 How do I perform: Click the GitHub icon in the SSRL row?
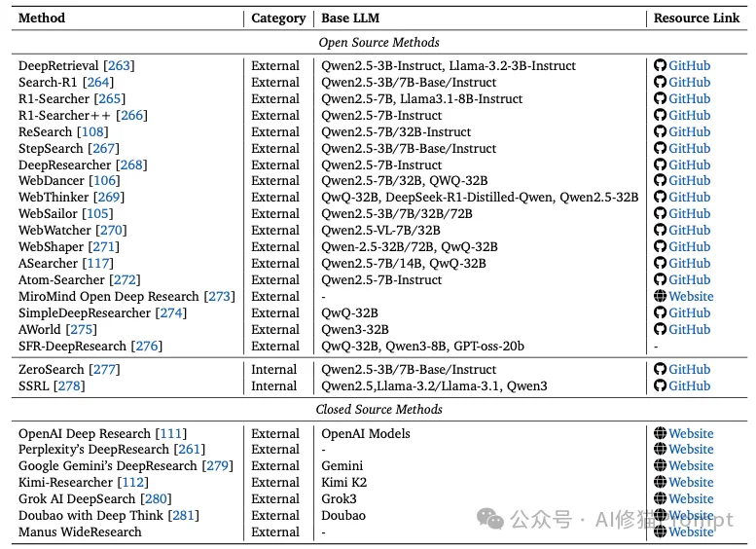click(660, 386)
